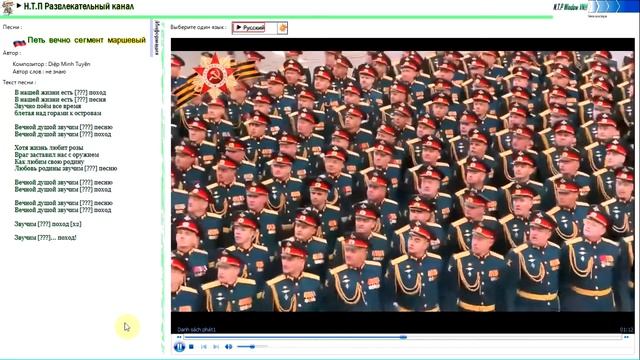Click the 'Автор :' label
Viewport: 640px width, 360px height.
(x=12, y=53)
